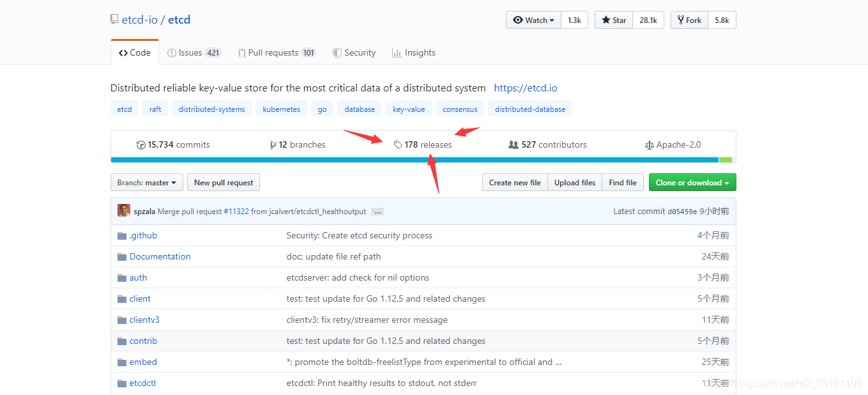Select the etcd topic tag
This screenshot has width=868, height=395.
tap(125, 109)
